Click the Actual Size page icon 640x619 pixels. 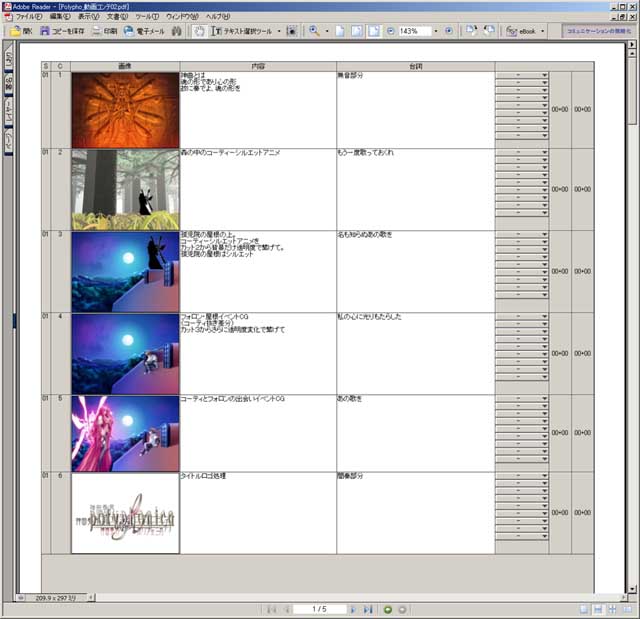pyautogui.click(x=340, y=31)
